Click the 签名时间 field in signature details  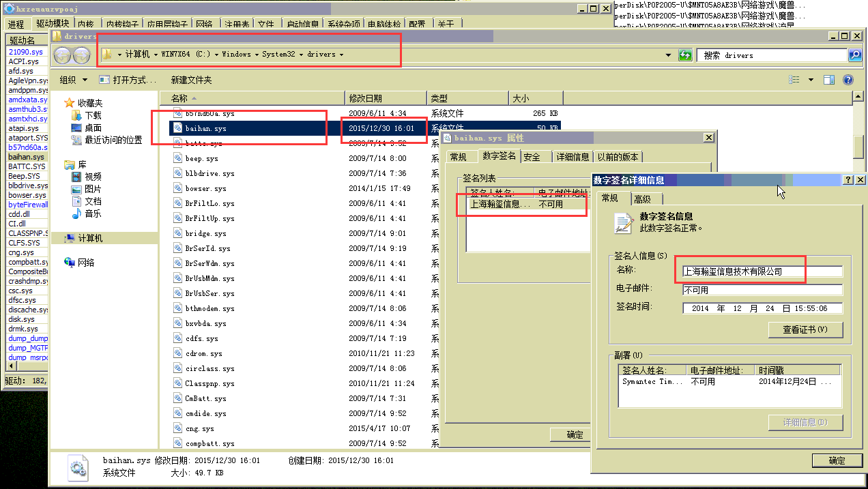point(762,308)
